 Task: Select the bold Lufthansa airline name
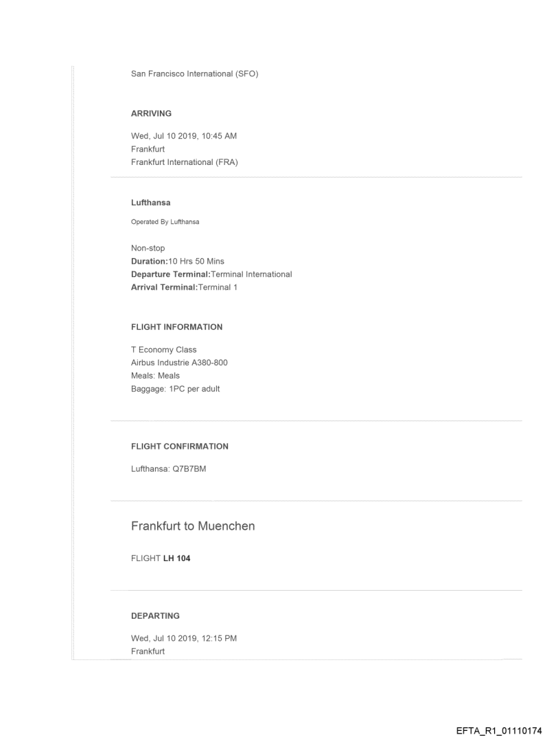click(x=150, y=203)
